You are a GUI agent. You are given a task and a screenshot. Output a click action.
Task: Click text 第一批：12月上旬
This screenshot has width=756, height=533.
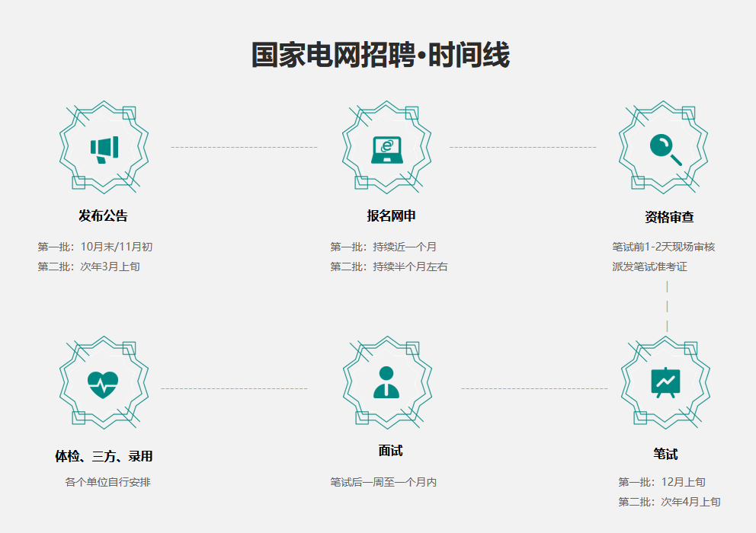click(662, 482)
